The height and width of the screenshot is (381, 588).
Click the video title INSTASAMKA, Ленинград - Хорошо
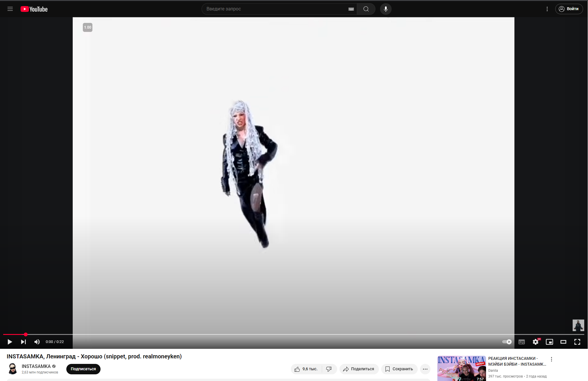click(94, 356)
